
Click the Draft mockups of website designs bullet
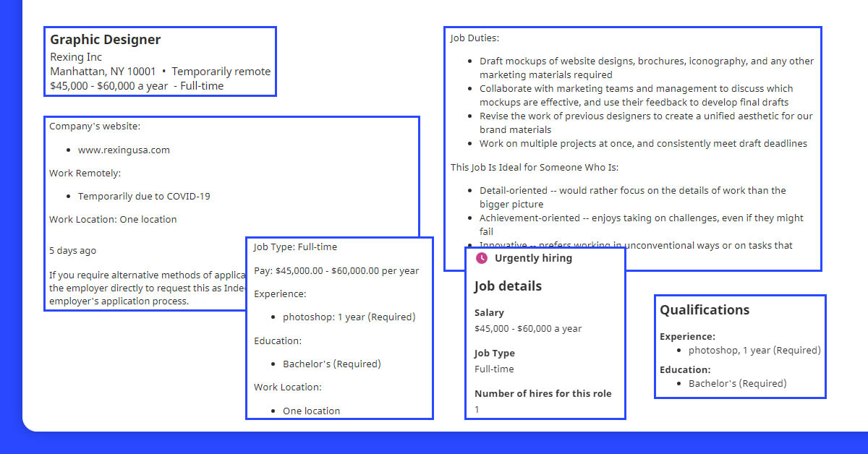tap(647, 68)
